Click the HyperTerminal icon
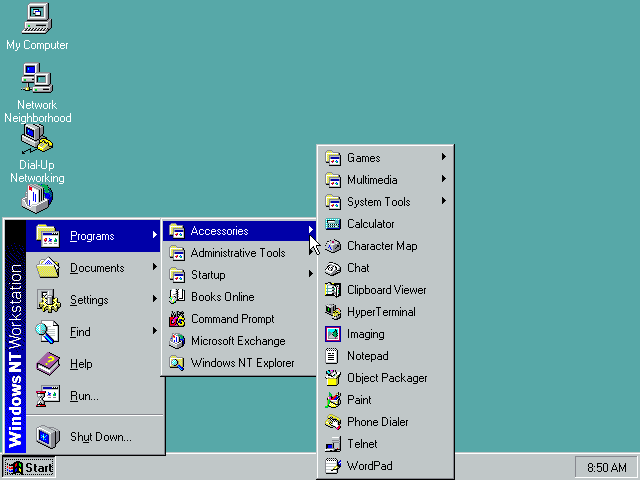The height and width of the screenshot is (480, 640). 333,312
